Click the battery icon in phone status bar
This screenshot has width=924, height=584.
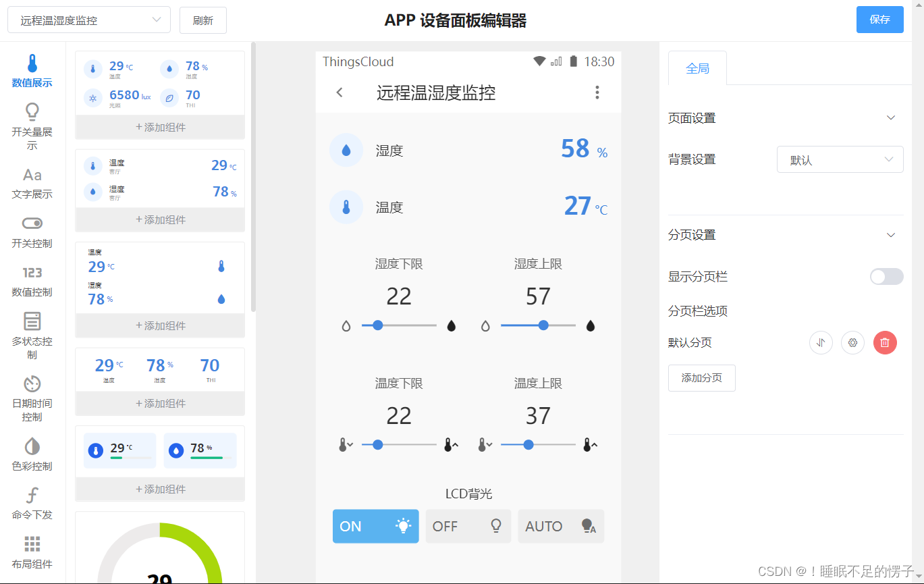(573, 61)
